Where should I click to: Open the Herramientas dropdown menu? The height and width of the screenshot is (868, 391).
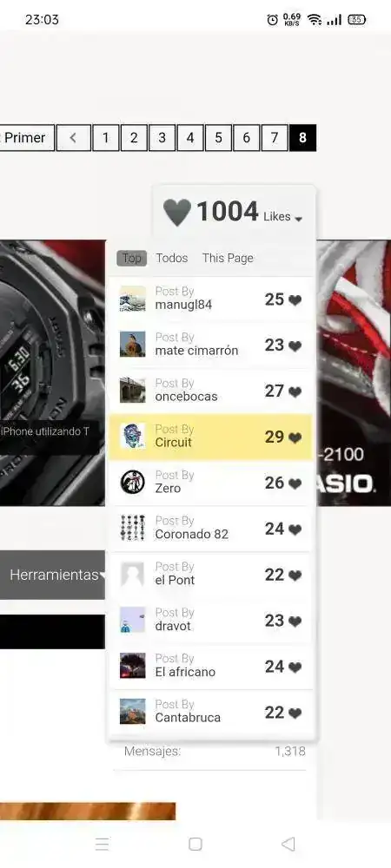[53, 575]
